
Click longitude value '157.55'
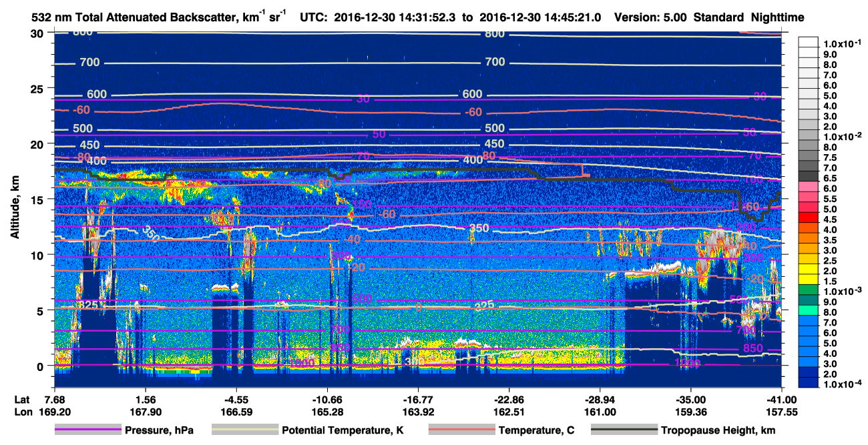tap(781, 412)
